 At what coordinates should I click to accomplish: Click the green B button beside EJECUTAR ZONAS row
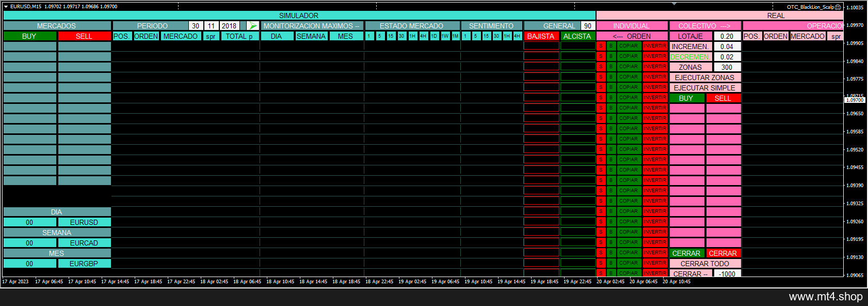pyautogui.click(x=611, y=77)
